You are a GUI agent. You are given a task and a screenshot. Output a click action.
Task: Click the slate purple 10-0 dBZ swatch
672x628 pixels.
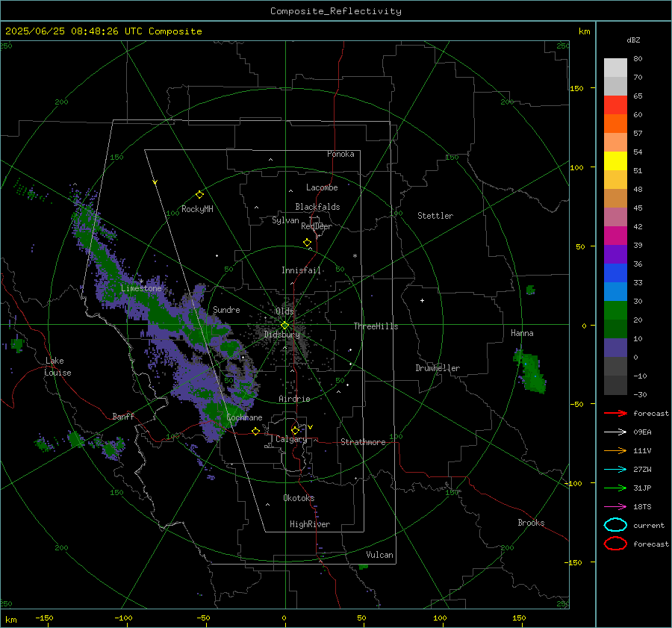click(615, 348)
